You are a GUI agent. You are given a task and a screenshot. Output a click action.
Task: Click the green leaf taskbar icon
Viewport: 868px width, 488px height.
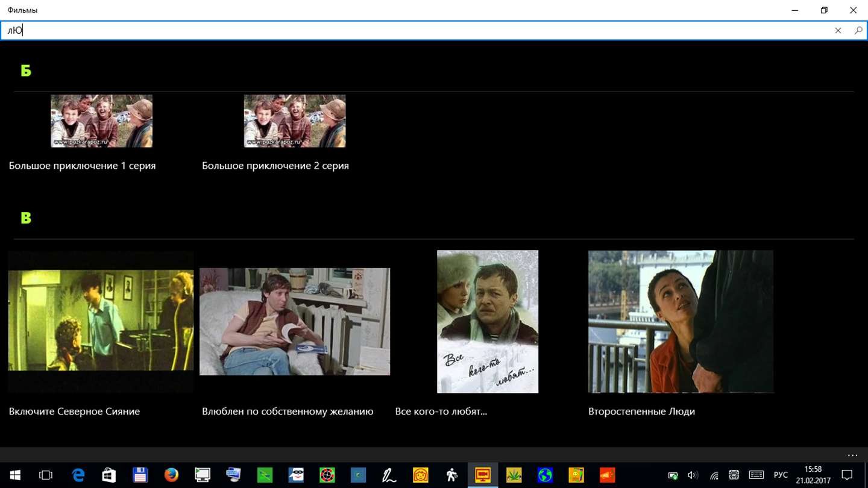[x=514, y=475]
